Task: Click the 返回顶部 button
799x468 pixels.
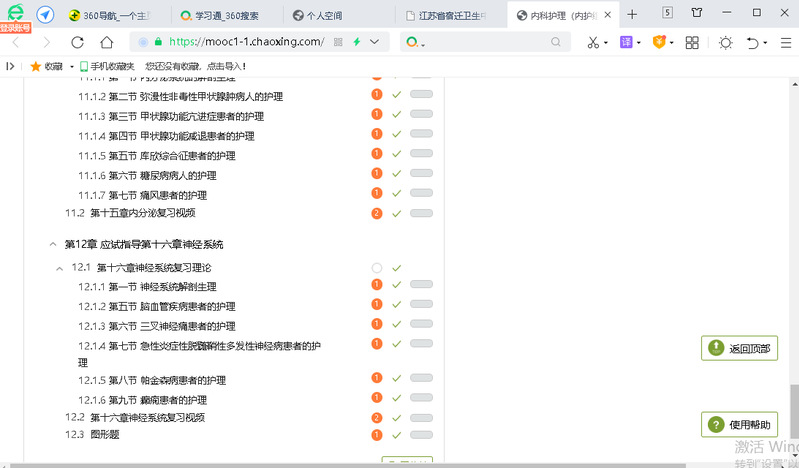Action: 739,349
